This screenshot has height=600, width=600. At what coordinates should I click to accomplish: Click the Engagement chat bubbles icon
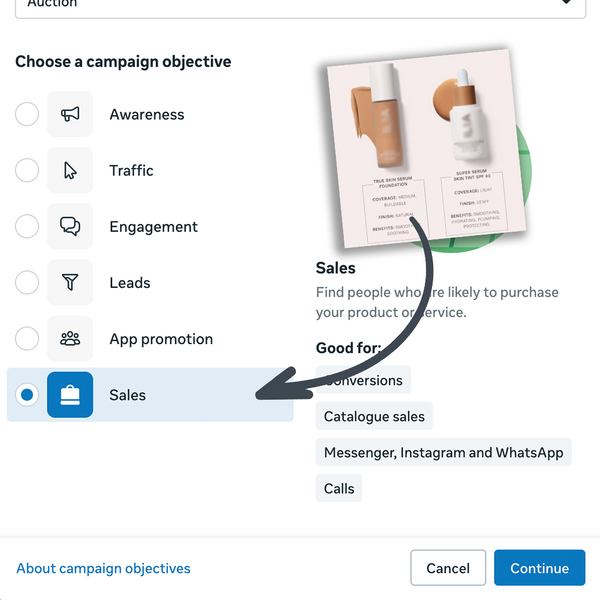[70, 227]
